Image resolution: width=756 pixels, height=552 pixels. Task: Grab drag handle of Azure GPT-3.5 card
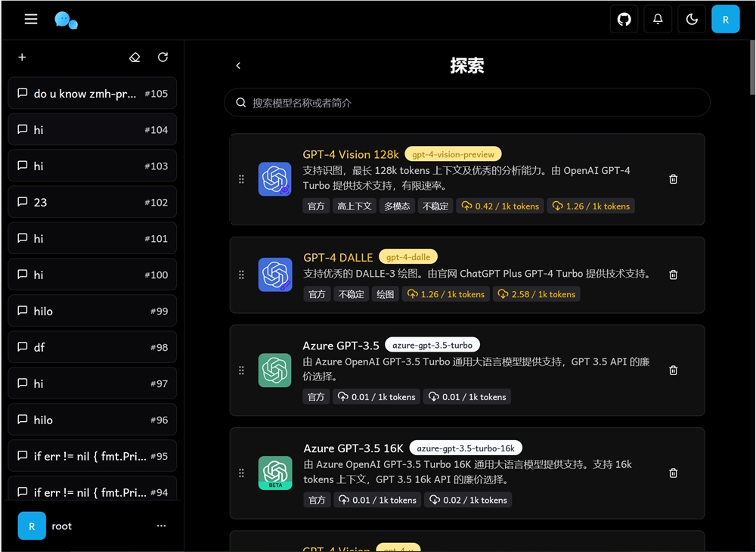pyautogui.click(x=242, y=371)
